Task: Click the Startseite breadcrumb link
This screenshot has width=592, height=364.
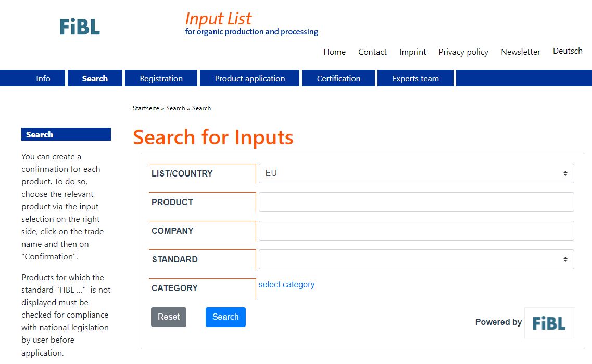Action: 146,108
